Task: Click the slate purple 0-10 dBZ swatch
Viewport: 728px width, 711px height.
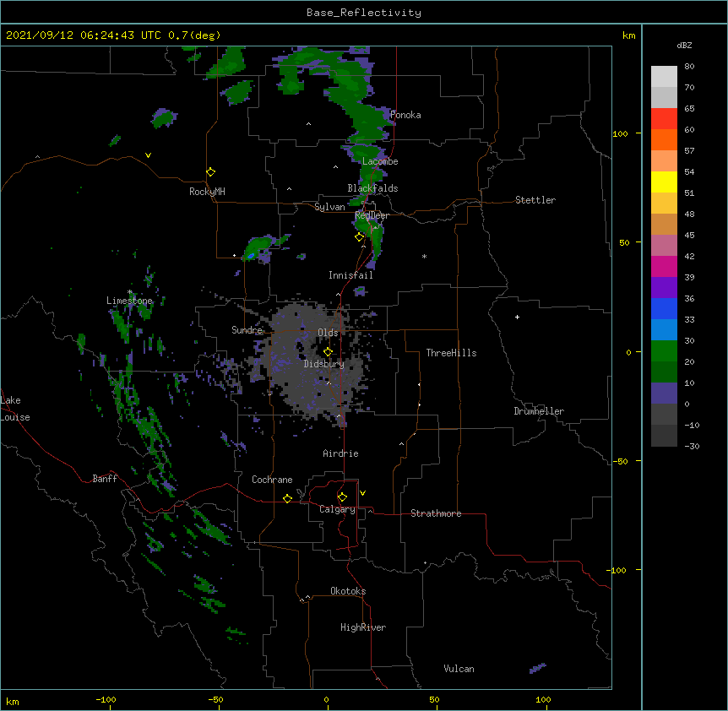Action: tap(664, 393)
